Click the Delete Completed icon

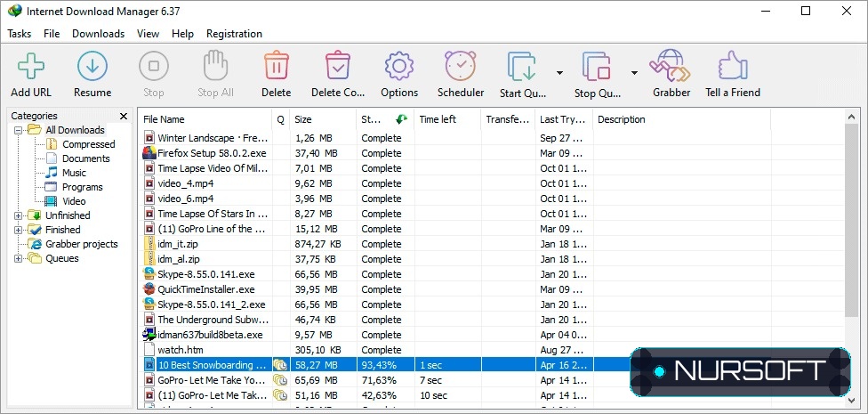pos(338,67)
